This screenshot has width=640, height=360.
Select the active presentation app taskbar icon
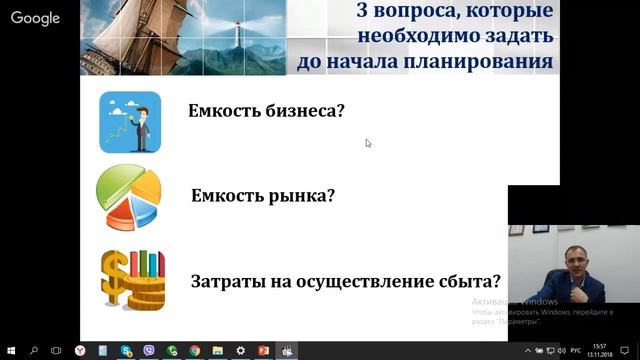[287, 351]
